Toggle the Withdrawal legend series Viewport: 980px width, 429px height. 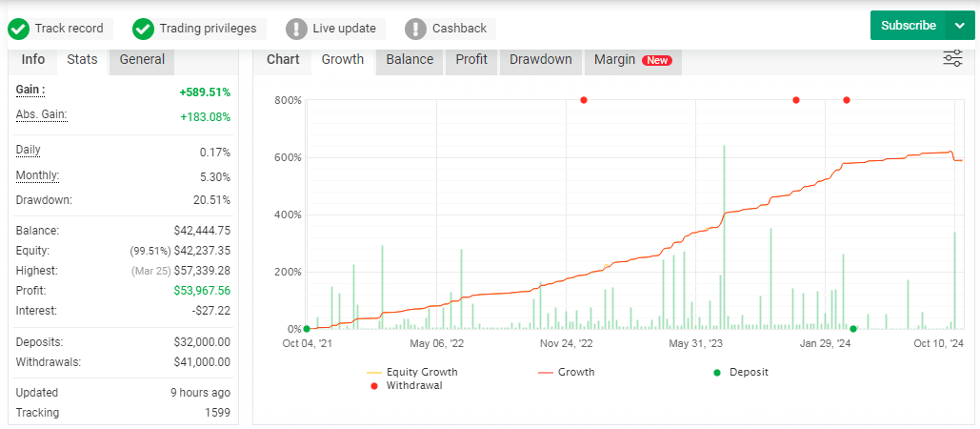tap(407, 386)
